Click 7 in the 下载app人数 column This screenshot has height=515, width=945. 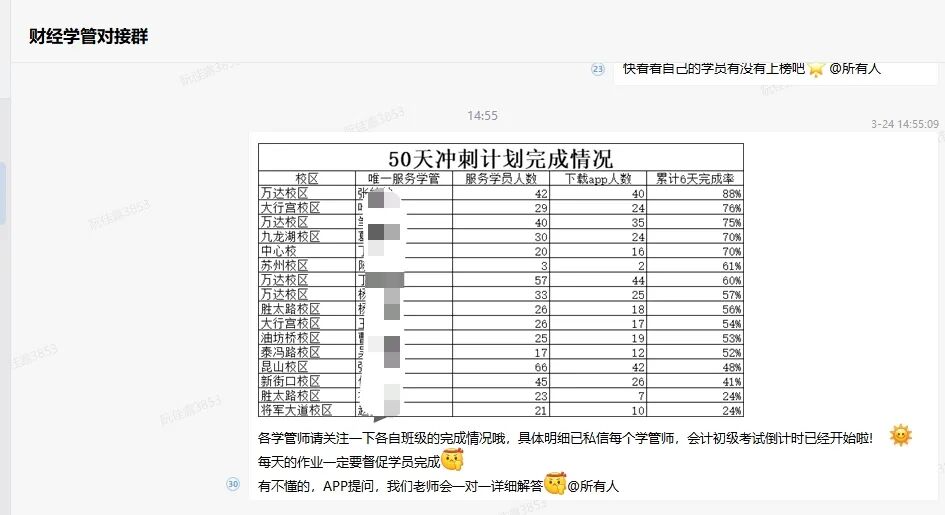tap(598, 396)
